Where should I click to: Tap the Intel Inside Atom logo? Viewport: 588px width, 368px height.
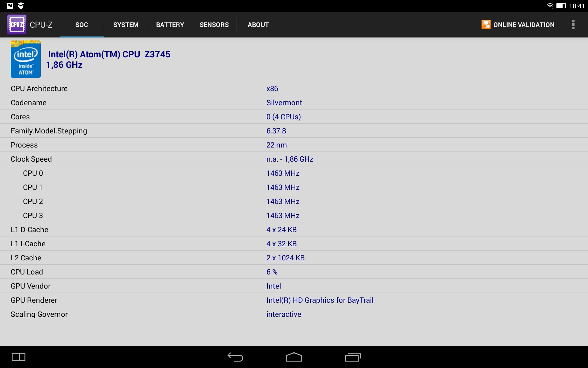coord(26,59)
